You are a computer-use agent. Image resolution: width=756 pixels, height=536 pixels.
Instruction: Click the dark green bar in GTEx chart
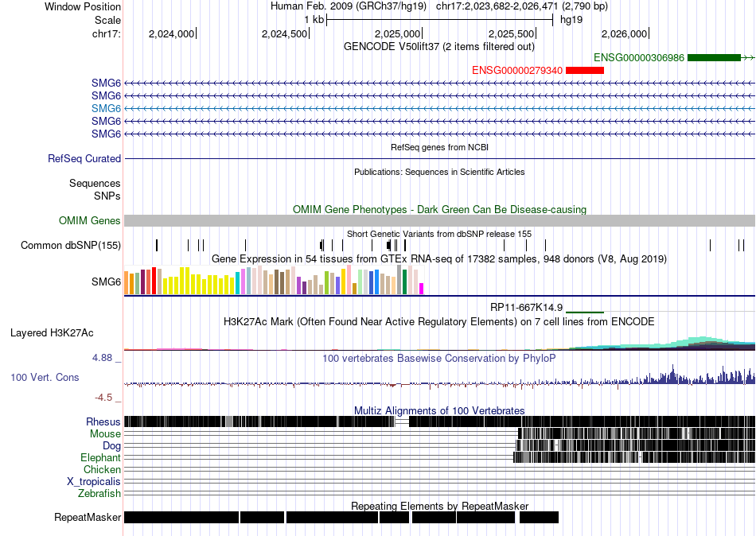(x=405, y=282)
